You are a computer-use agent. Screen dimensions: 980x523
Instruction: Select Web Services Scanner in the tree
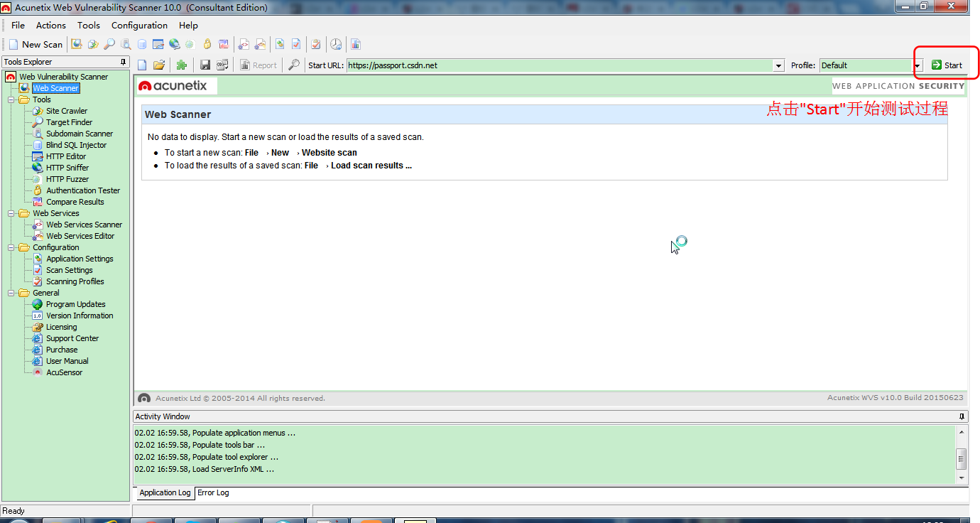[84, 225]
